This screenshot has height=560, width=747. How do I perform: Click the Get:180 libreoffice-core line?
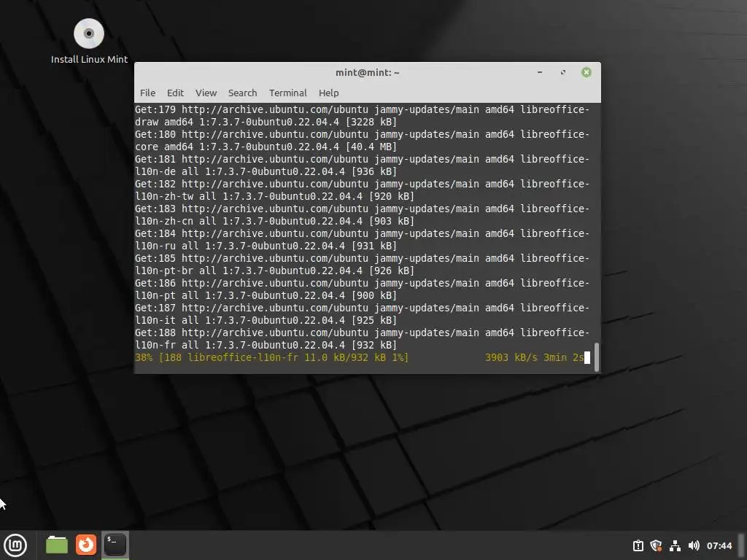362,141
